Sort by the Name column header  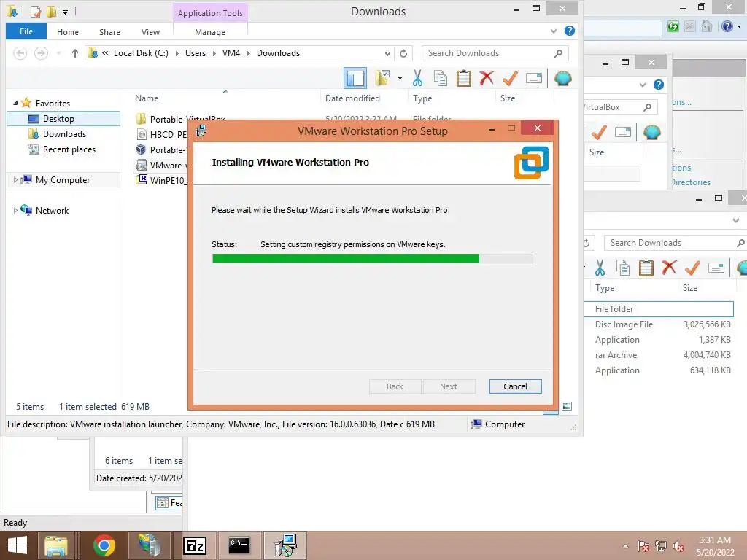[146, 98]
